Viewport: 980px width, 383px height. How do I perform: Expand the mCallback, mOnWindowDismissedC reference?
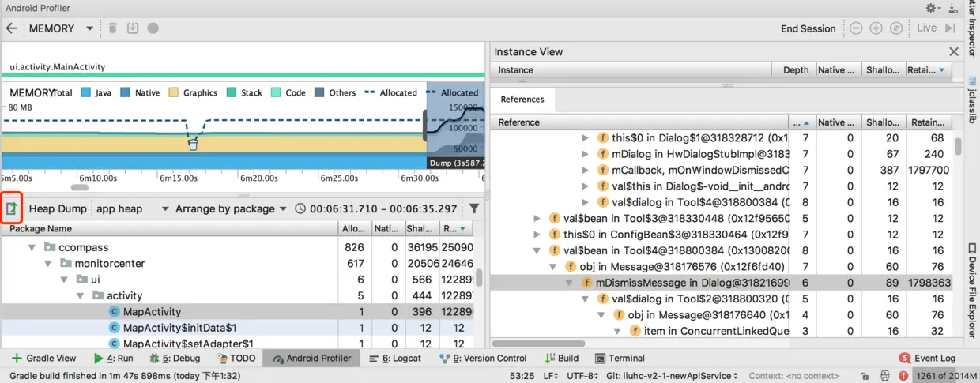585,170
